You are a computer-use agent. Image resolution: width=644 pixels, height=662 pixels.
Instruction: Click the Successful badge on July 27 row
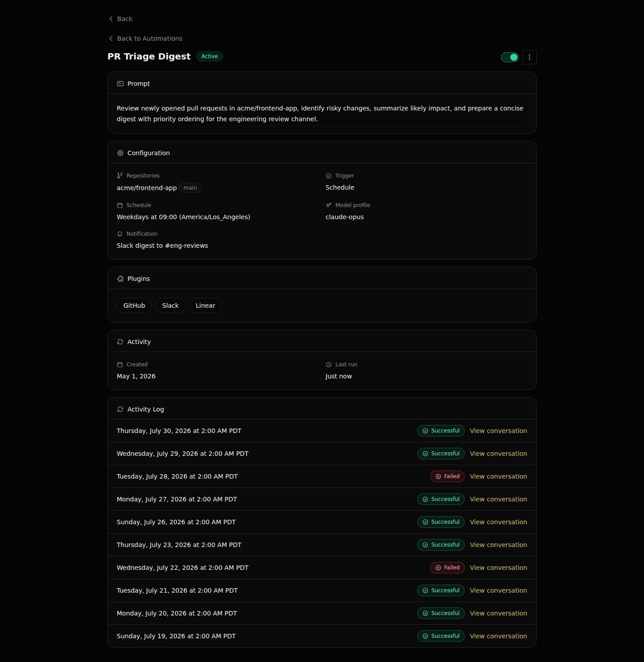[441, 499]
